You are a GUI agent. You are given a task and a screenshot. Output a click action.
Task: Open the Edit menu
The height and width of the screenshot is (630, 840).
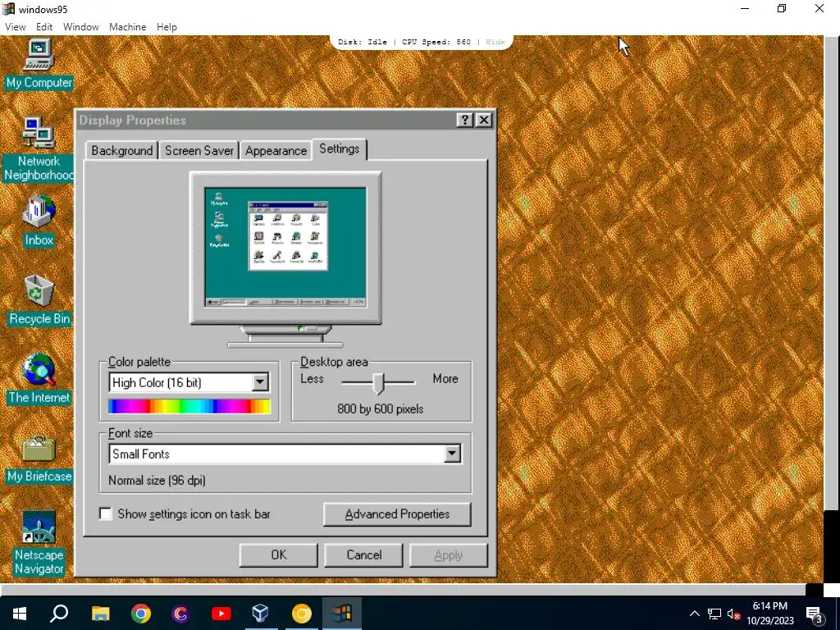click(44, 27)
